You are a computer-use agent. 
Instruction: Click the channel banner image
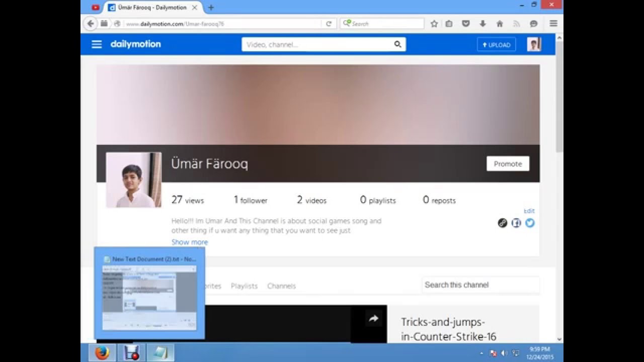pos(318,105)
